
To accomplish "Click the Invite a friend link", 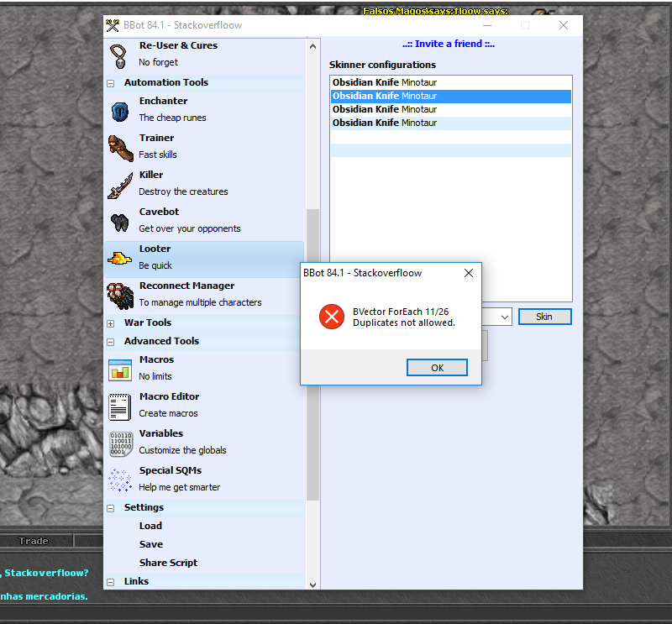I will click(x=448, y=44).
